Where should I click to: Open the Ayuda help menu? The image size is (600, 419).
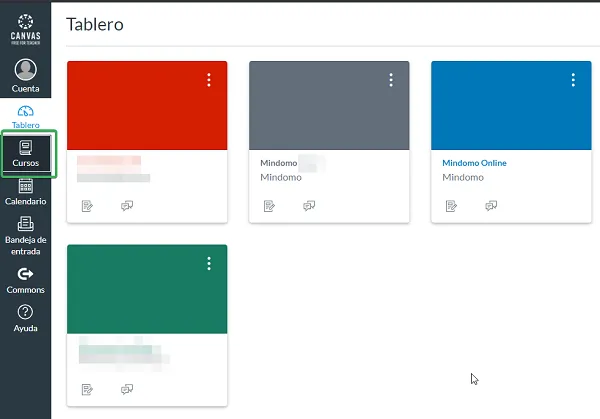coord(25,318)
